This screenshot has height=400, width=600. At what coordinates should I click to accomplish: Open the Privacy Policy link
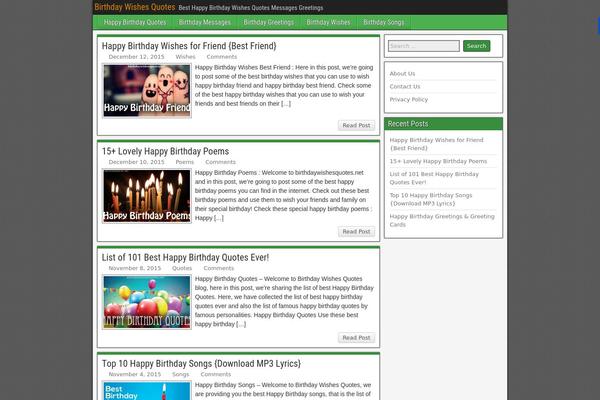pos(409,100)
